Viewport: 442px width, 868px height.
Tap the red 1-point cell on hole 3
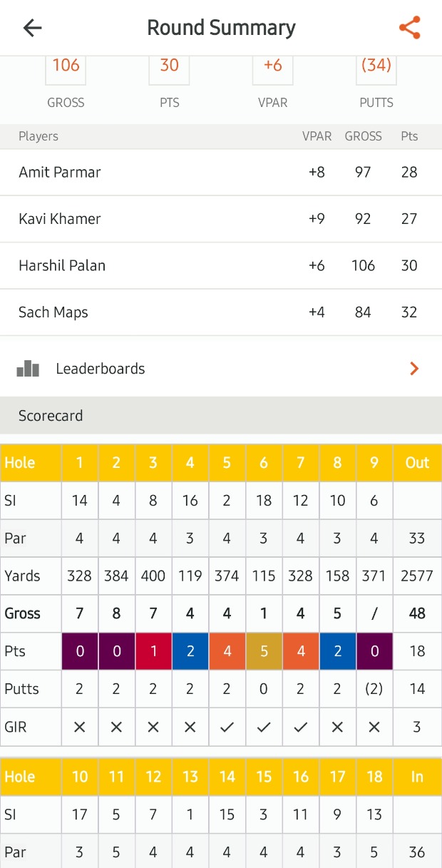(x=153, y=651)
